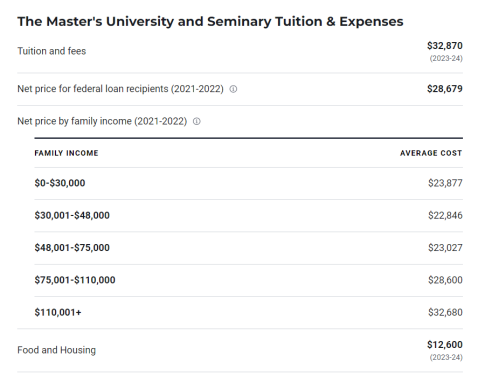
Task: Click the $28,600 average cost value
Action: (445, 280)
